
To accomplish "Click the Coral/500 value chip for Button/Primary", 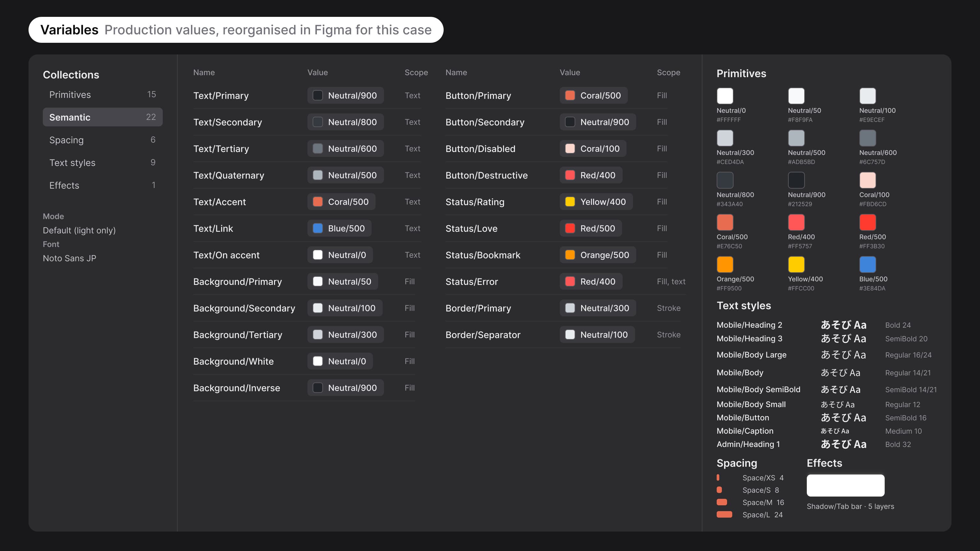I will tap(593, 95).
